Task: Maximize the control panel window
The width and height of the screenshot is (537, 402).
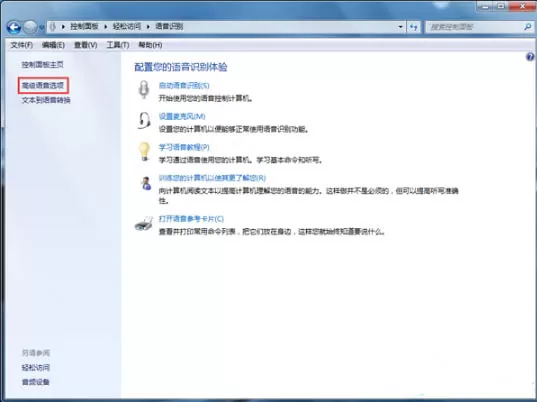Action: (501, 6)
